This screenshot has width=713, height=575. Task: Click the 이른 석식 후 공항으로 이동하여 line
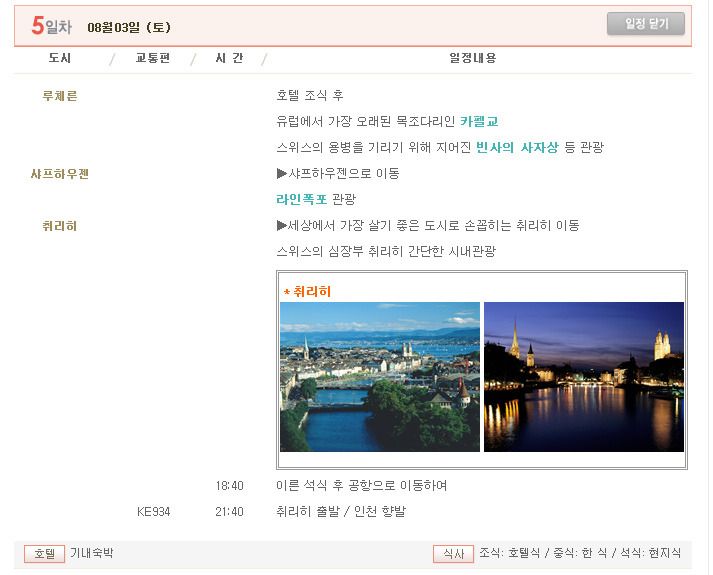[x=362, y=485]
